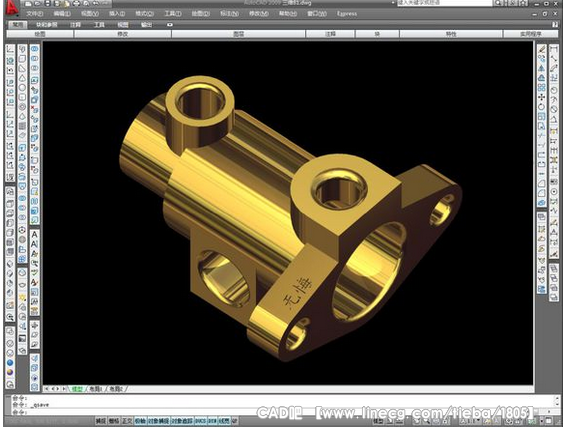Viewport: 563px width, 430px height.
Task: Toggle 线宽 lineweight display in status bar
Action: [224, 421]
